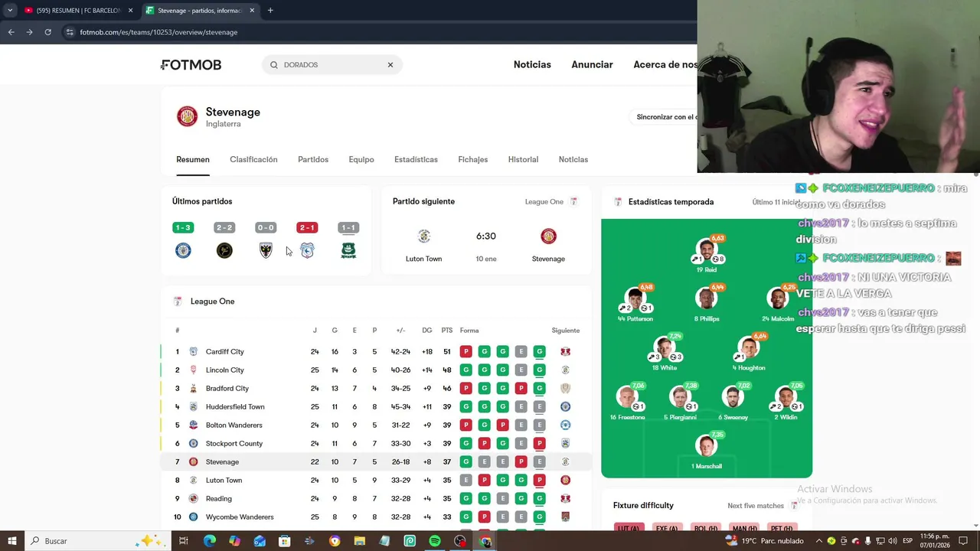Switch to the Estadísticas tab
The width and height of the screenshot is (980, 551).
(x=416, y=159)
